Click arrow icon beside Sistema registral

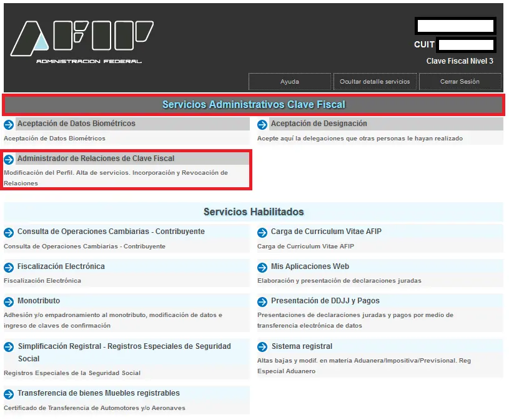point(262,347)
